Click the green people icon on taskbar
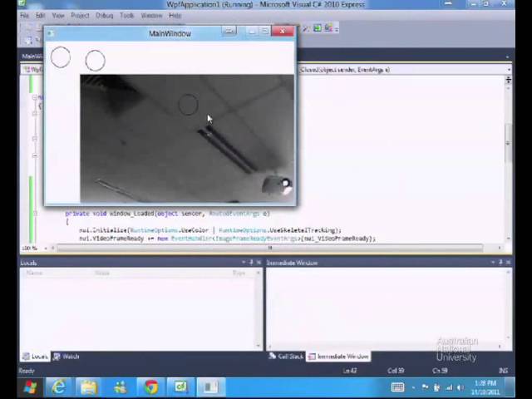This screenshot has width=532, height=399. [x=120, y=387]
